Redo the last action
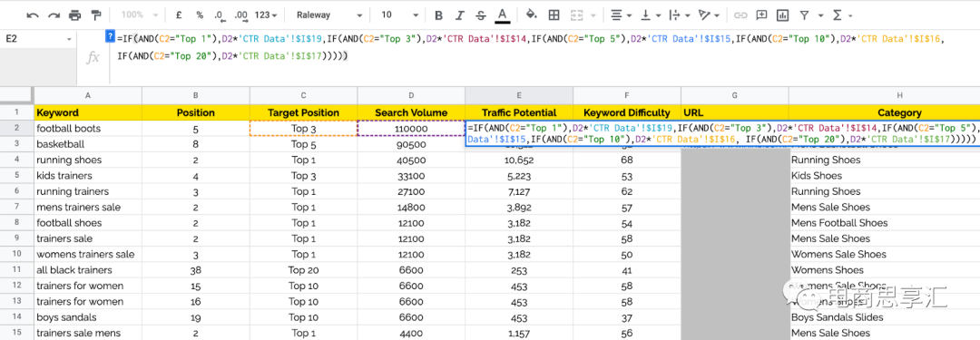The height and width of the screenshot is (340, 980). pos(54,15)
